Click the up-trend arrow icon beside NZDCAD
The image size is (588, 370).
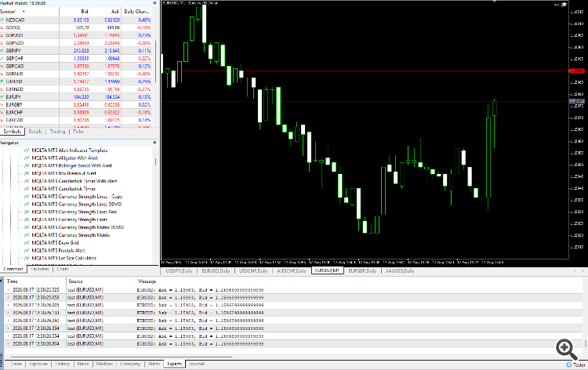click(2, 20)
